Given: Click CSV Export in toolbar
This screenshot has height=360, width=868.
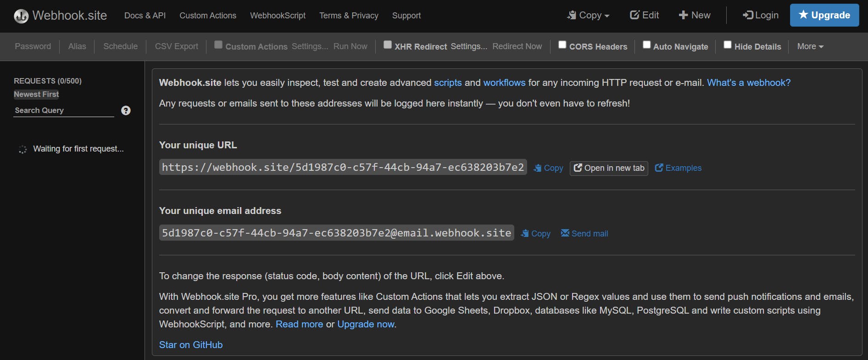Looking at the screenshot, I should coord(177,46).
